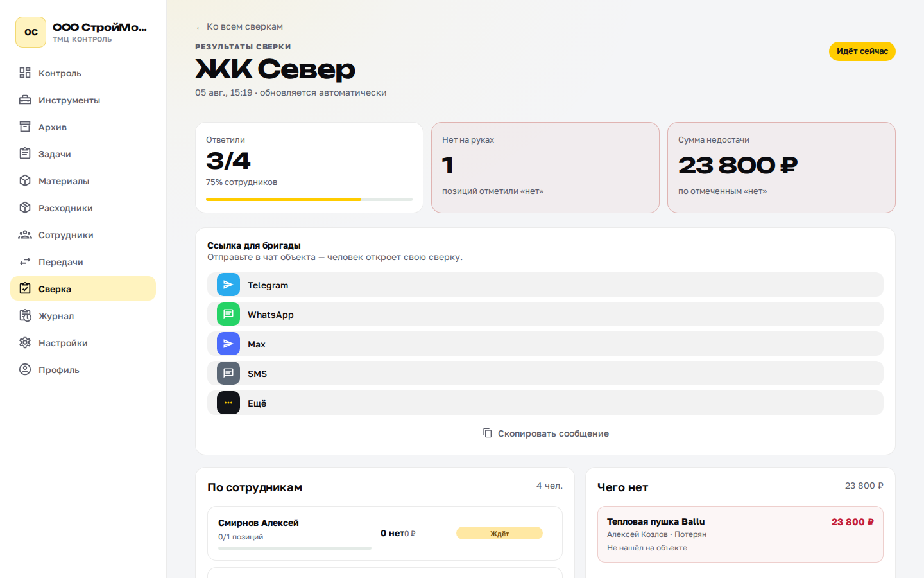Select the Сверка menu item
924x578 pixels.
point(83,288)
